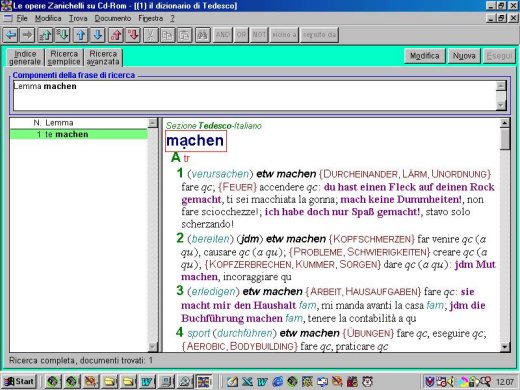The width and height of the screenshot is (520, 390).
Task: Open the Documento menu
Action: coord(113,18)
